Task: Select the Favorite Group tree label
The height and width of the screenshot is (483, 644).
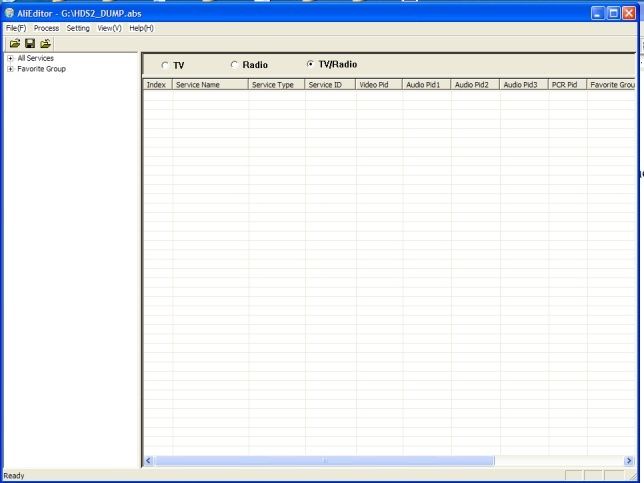Action: tap(41, 69)
